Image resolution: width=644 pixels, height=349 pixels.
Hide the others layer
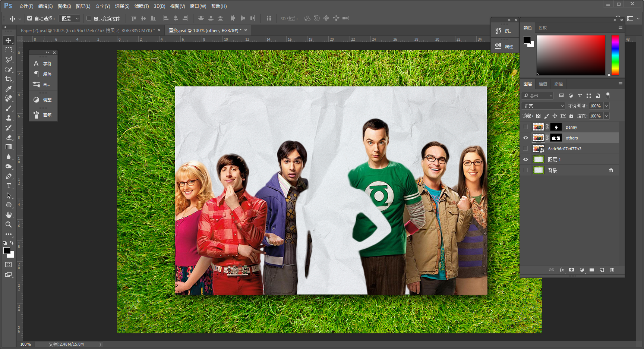click(525, 138)
